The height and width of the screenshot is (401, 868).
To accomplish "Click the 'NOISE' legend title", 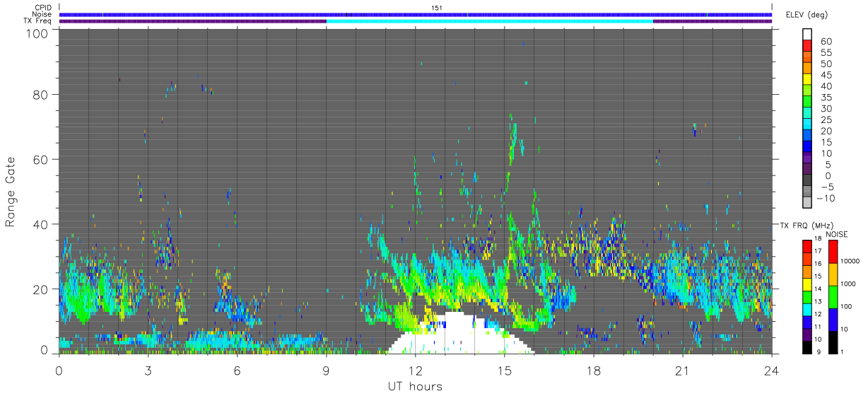I will coord(837,234).
